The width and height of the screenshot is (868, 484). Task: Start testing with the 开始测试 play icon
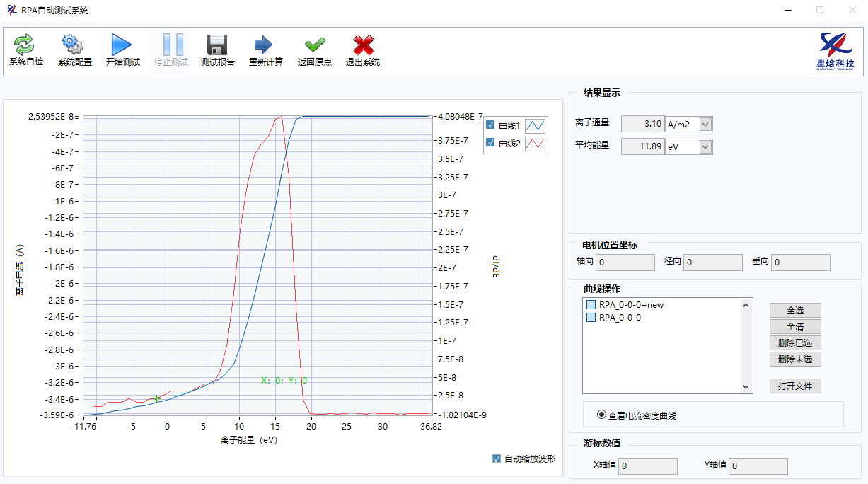click(x=122, y=45)
